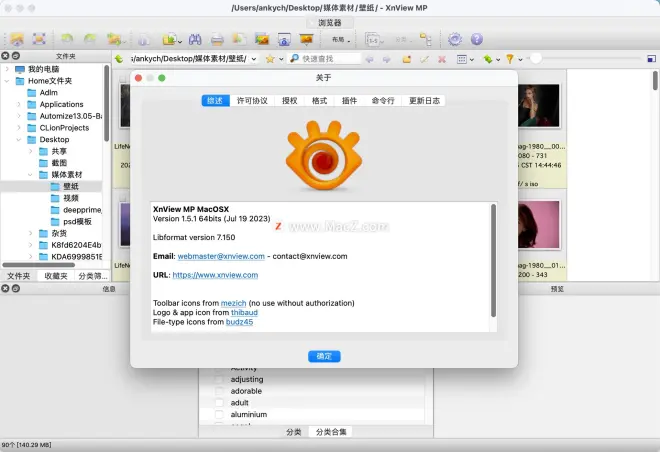
Task: Float the 信息 panel using its round icon
Action: click(x=16, y=288)
